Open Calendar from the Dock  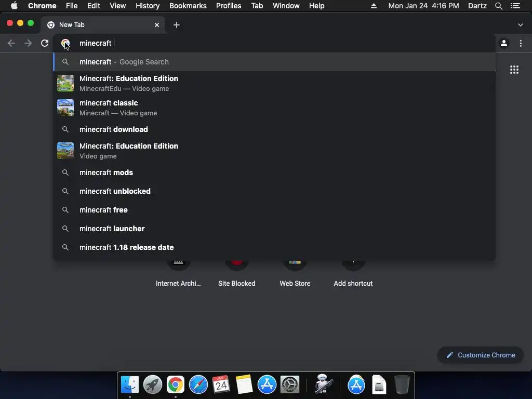click(x=221, y=384)
